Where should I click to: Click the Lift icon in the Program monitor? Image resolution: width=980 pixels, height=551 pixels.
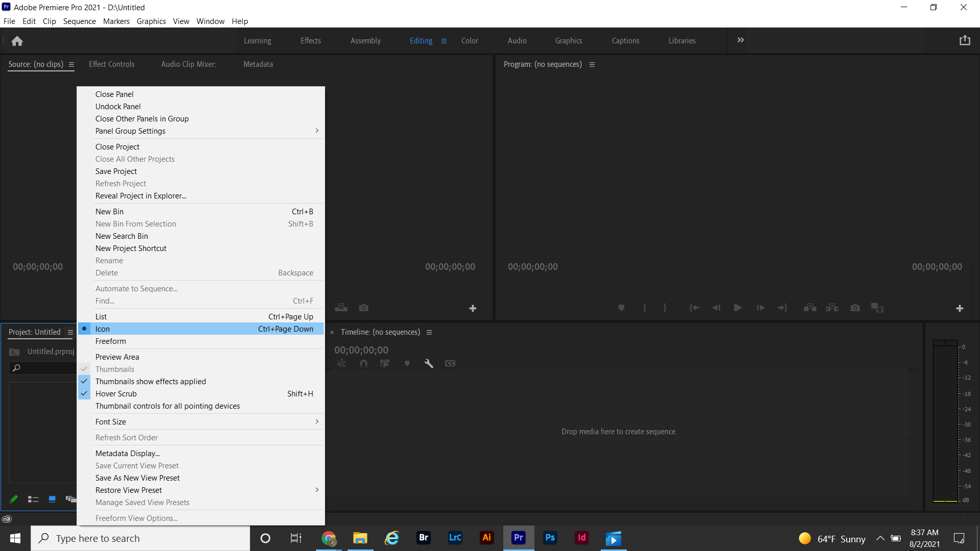pos(810,308)
